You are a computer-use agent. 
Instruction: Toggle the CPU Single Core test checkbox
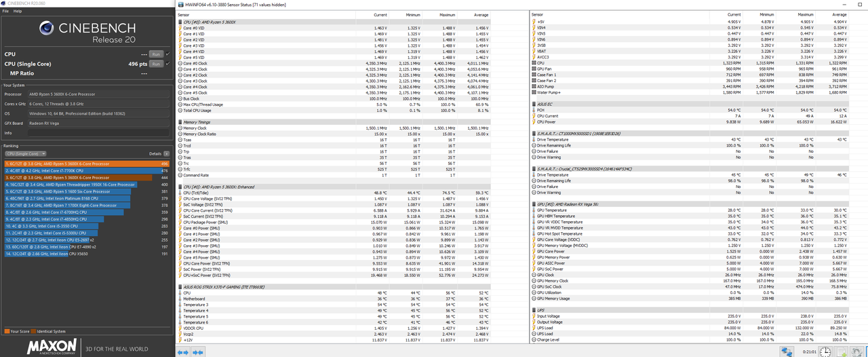pos(167,64)
